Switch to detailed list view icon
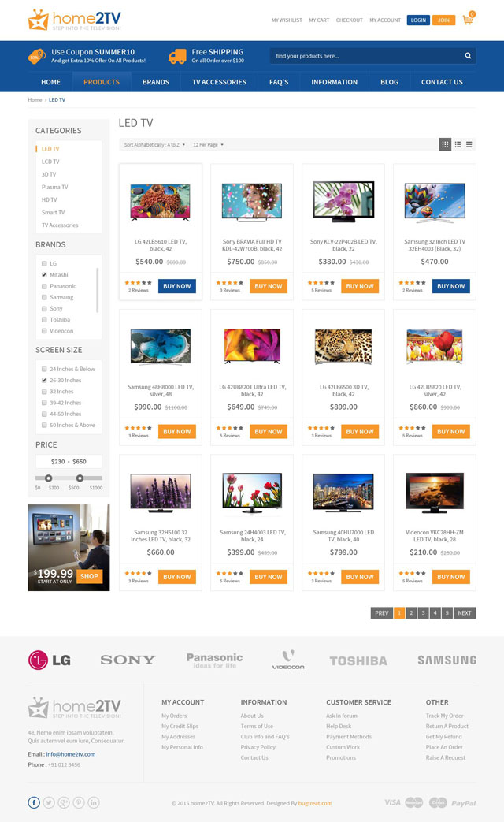The image size is (504, 822). (458, 145)
